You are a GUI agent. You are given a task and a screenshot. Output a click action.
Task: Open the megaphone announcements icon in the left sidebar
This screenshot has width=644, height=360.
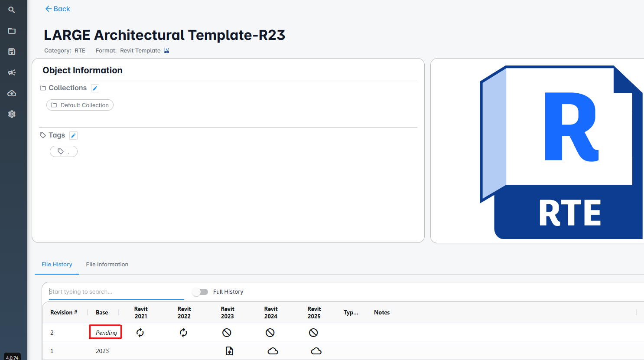pos(12,72)
